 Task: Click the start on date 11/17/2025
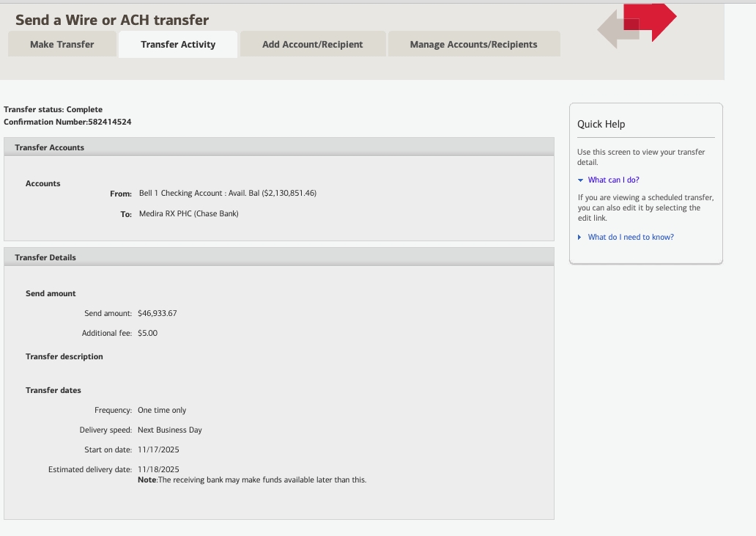(158, 449)
